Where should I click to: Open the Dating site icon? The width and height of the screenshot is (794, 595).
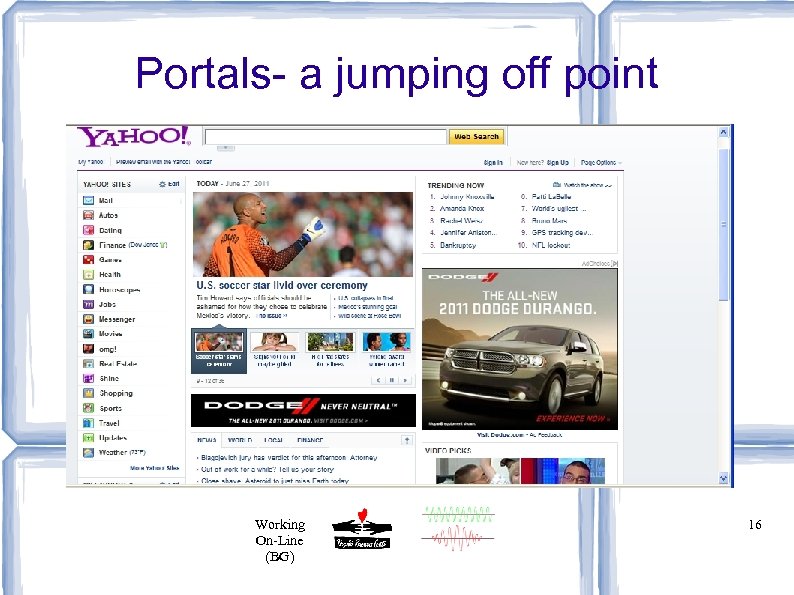tap(89, 230)
